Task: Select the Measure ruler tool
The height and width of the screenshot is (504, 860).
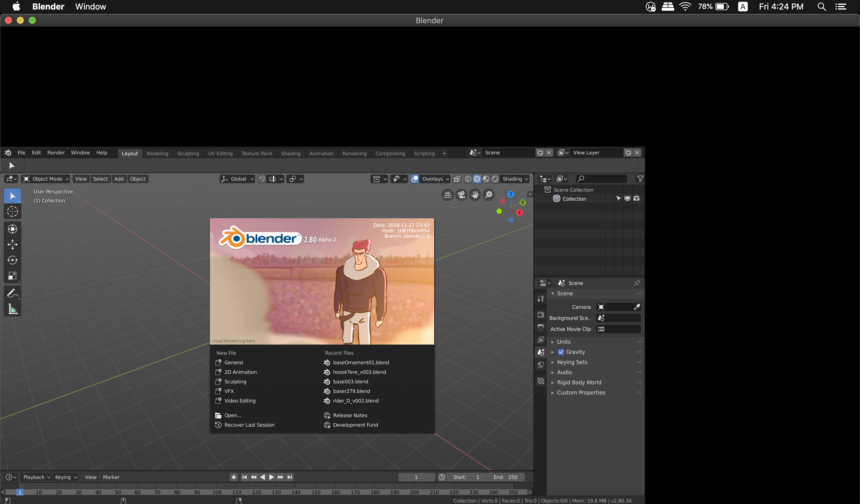Action: (x=12, y=309)
